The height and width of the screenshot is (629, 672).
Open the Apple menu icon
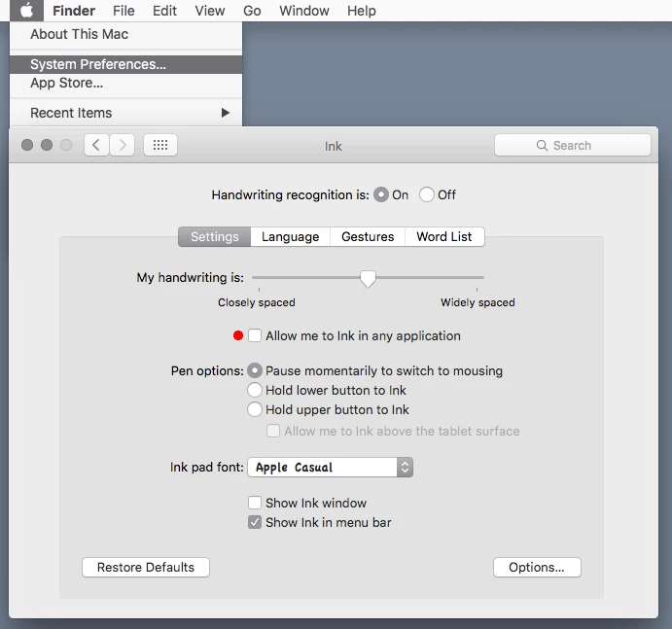point(26,11)
